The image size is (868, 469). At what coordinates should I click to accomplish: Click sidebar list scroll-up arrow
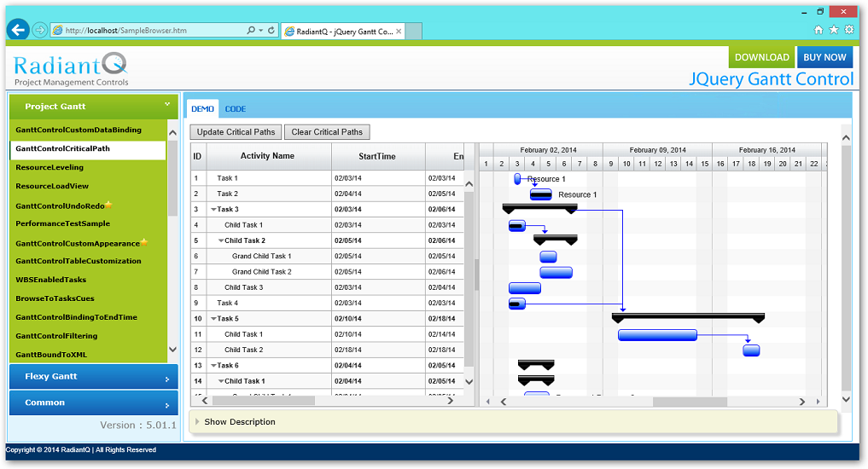(172, 133)
